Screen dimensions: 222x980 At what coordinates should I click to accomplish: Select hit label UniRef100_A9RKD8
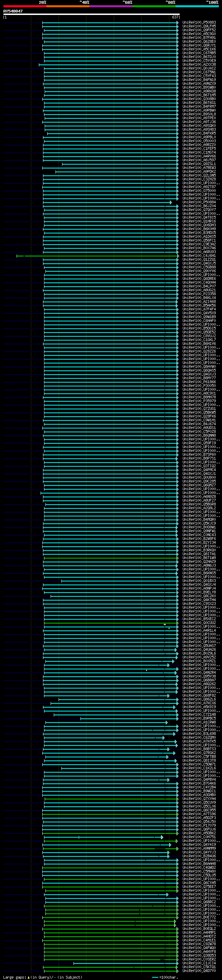pyautogui.click(x=199, y=91)
